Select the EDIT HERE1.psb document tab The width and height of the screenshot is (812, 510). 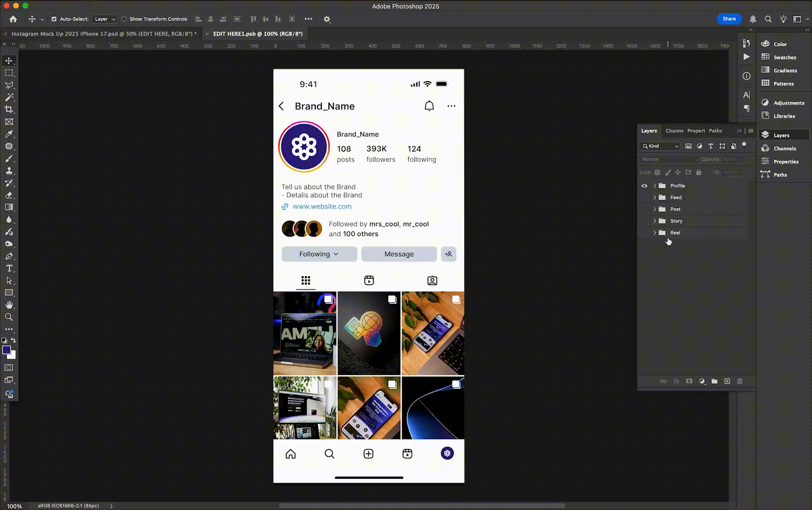click(258, 34)
